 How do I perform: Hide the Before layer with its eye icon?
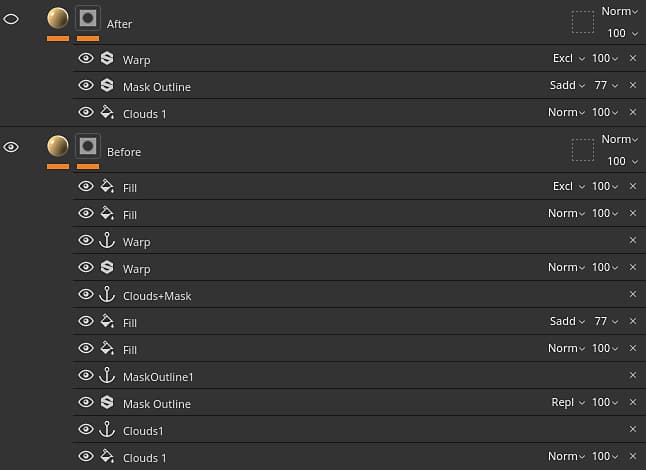(12, 147)
